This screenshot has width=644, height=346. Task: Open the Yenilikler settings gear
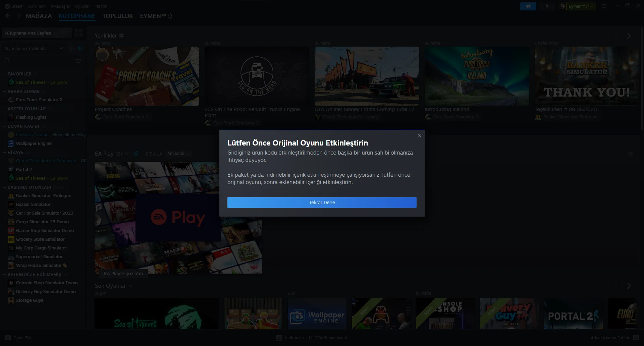click(x=121, y=36)
